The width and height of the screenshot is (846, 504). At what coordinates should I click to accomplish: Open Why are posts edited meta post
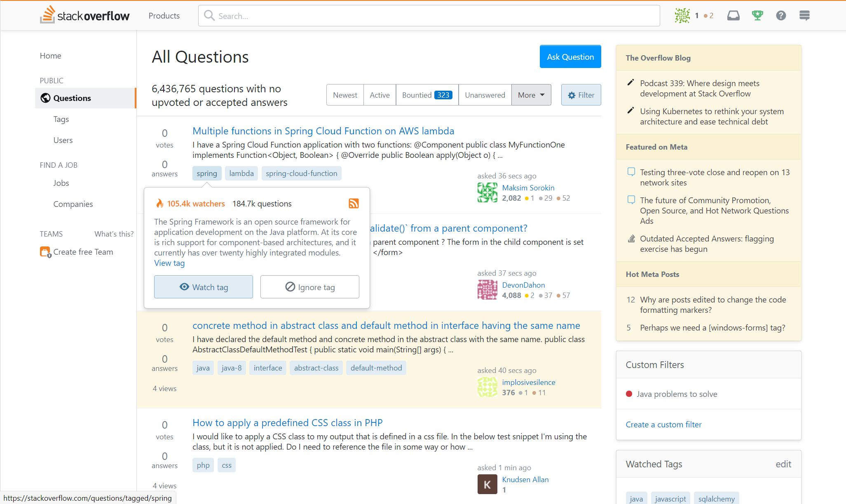point(713,305)
